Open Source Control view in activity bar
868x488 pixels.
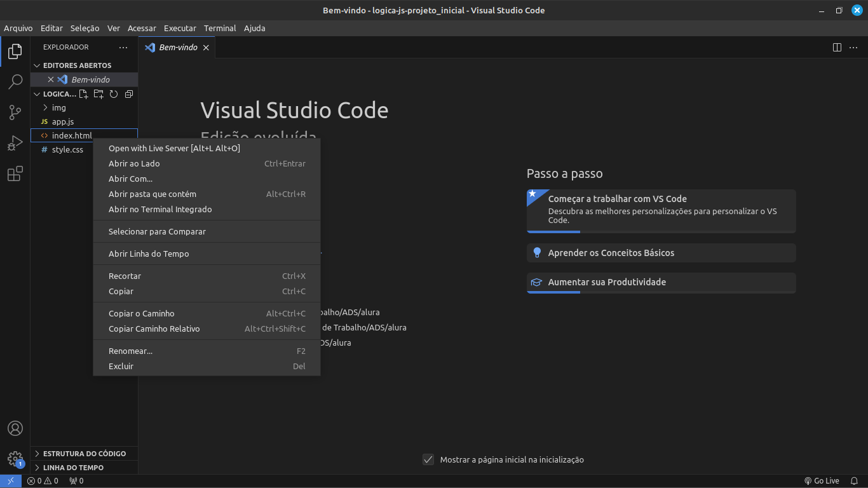(15, 112)
